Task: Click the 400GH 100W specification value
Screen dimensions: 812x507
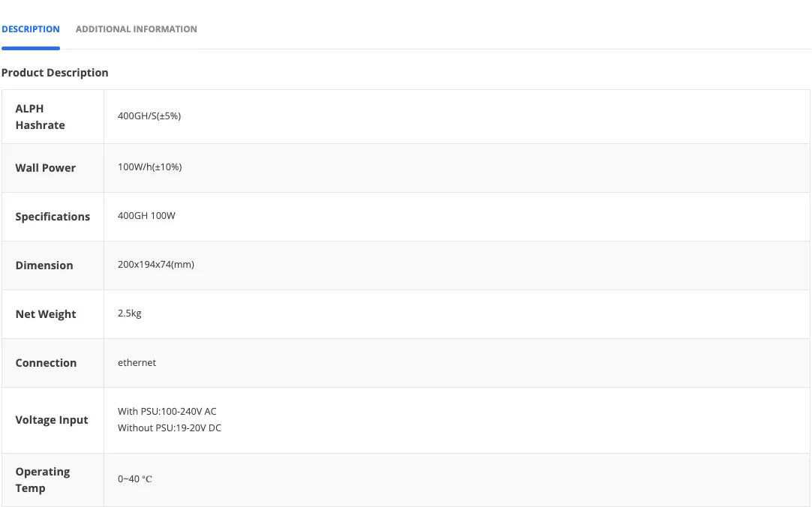Action: click(146, 216)
